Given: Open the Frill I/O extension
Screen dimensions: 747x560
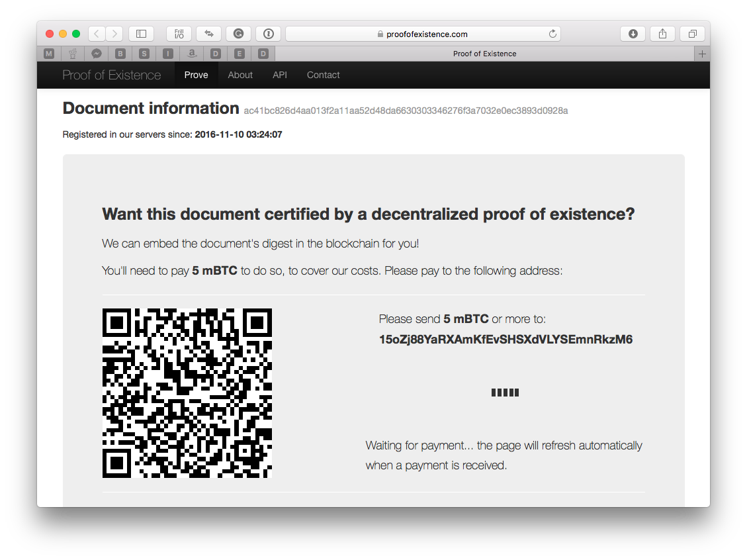Looking at the screenshot, I should [179, 33].
